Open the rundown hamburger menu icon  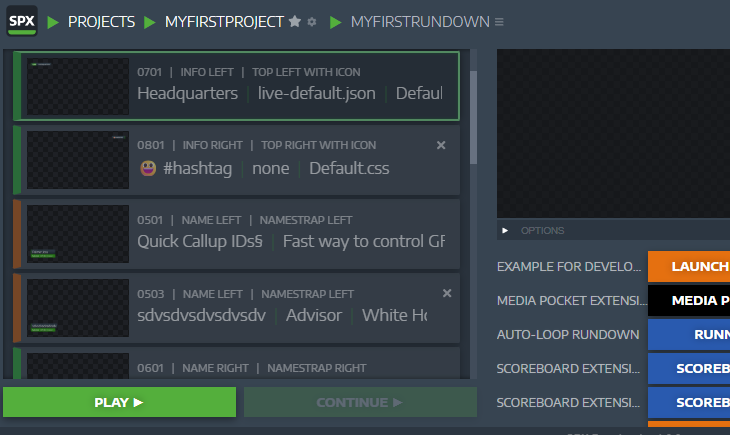pos(499,22)
